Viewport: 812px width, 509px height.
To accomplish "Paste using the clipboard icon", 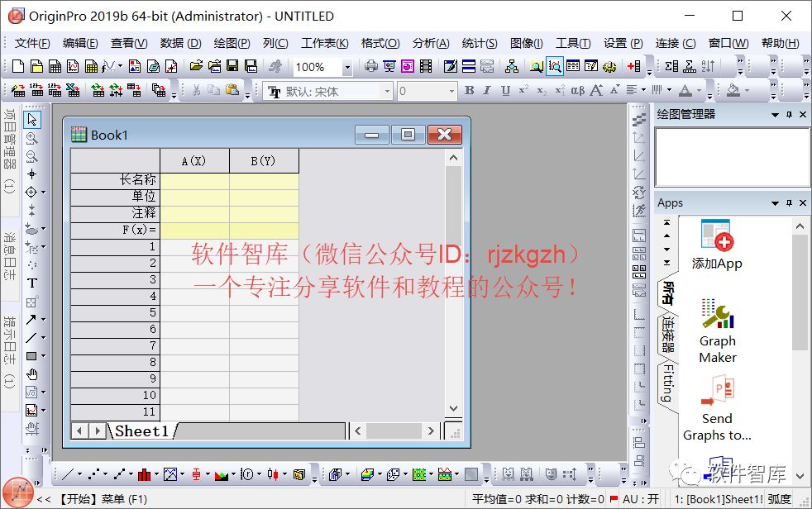I will coord(232,90).
